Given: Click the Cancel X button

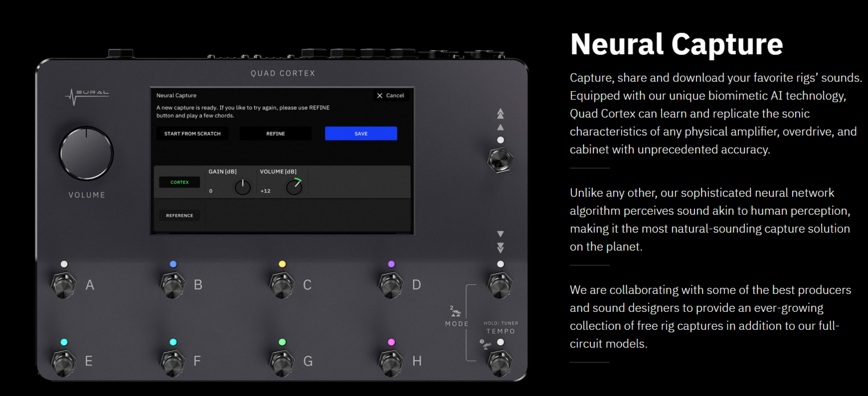Looking at the screenshot, I should coord(391,95).
